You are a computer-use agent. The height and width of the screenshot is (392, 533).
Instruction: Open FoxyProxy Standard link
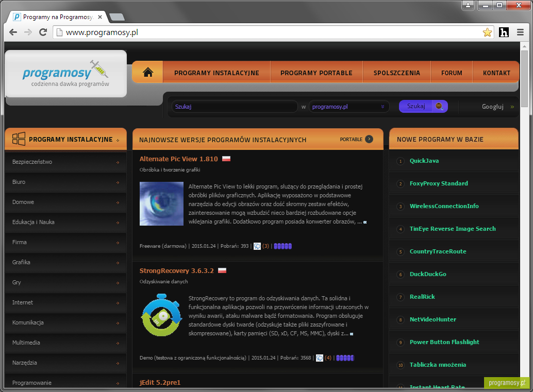pos(439,183)
